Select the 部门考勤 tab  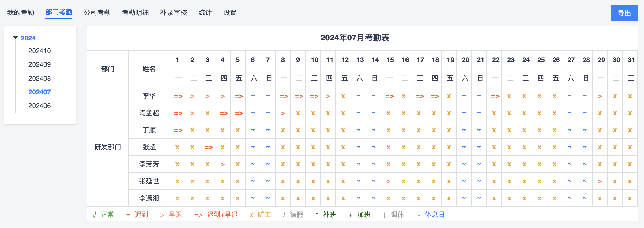(59, 12)
